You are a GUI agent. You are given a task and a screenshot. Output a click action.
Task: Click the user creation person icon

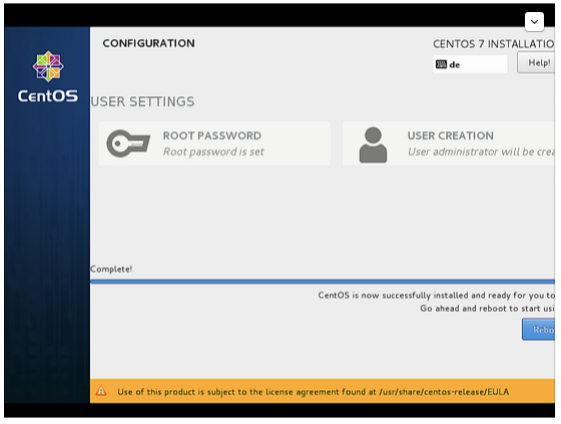tap(373, 145)
